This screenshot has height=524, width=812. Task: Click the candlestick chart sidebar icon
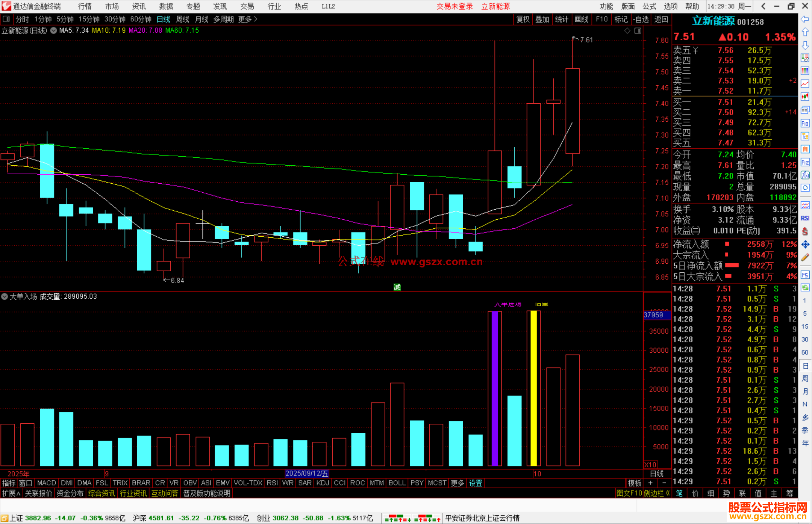pos(805,97)
